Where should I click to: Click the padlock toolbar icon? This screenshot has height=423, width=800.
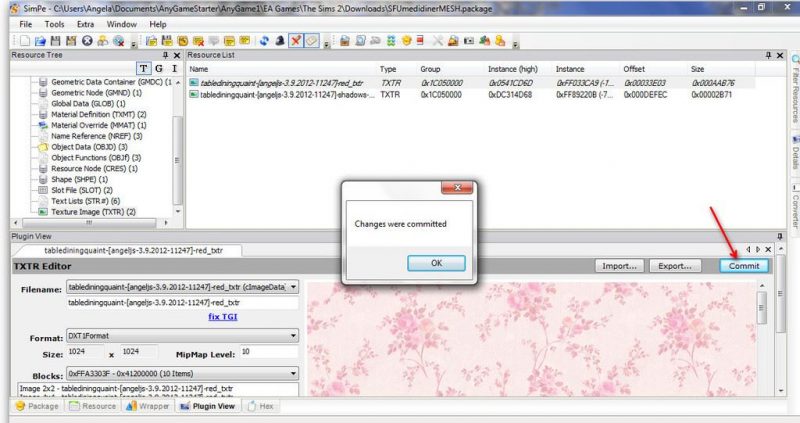[x=453, y=41]
